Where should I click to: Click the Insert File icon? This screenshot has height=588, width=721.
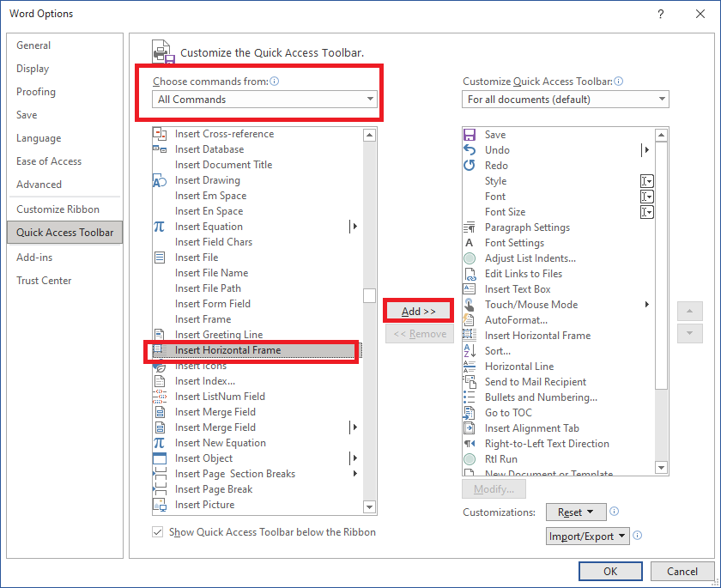pos(159,258)
